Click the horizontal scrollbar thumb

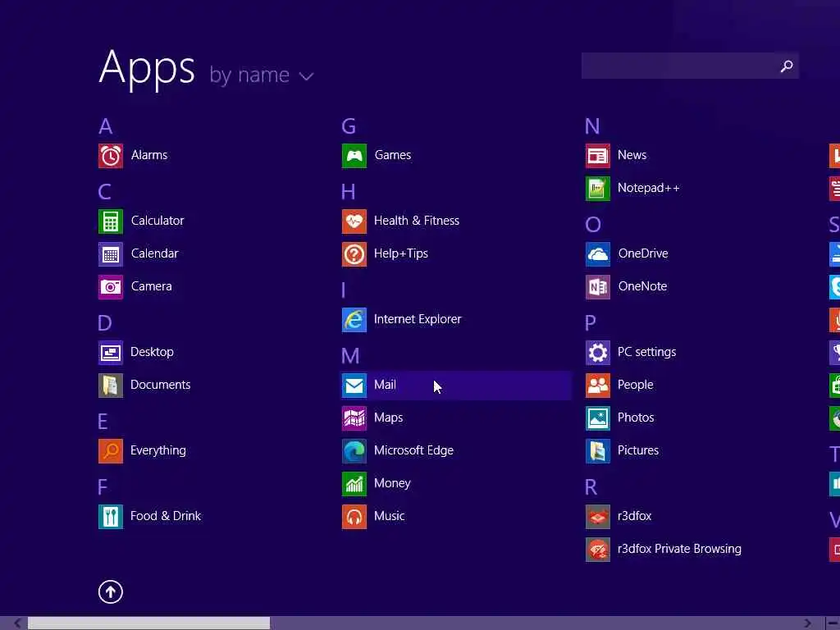(x=149, y=623)
